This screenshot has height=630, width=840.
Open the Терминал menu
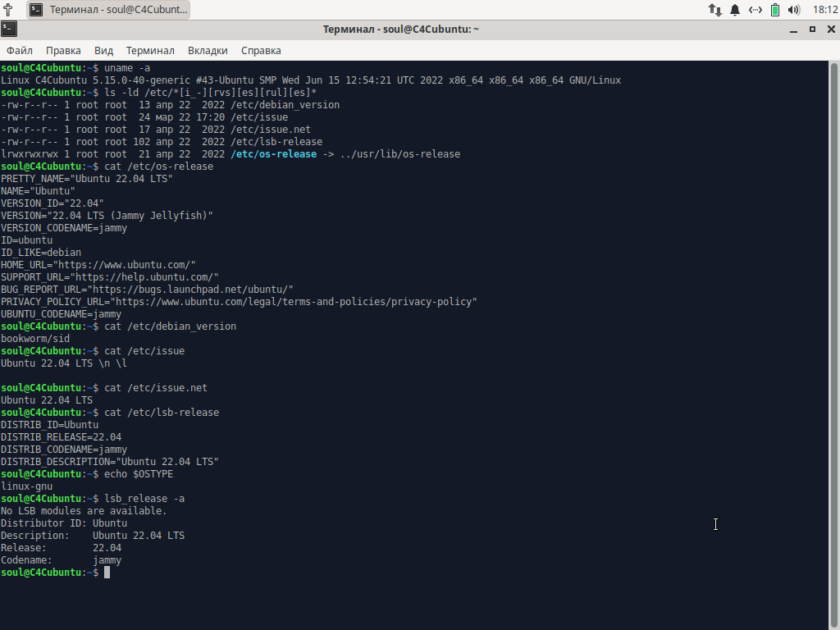pos(150,50)
